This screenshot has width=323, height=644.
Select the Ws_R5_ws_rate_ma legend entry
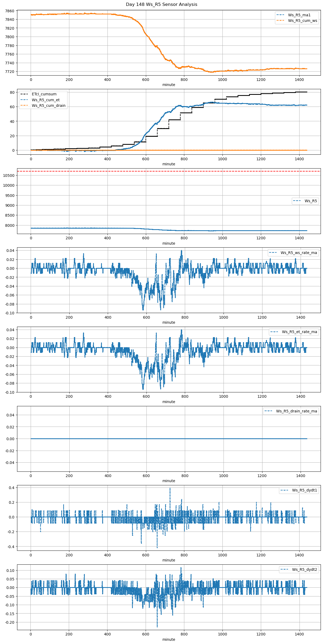pos(299,253)
